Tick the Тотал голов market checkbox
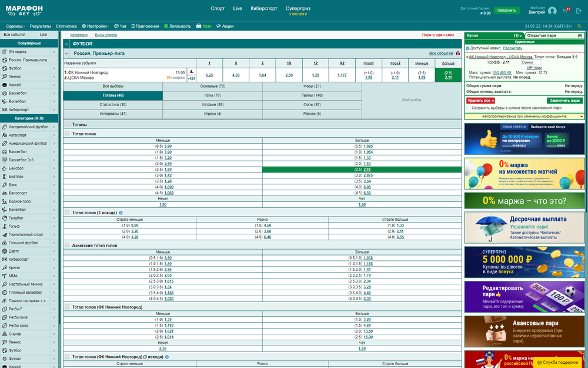The height and width of the screenshot is (368, 588). coord(67,133)
